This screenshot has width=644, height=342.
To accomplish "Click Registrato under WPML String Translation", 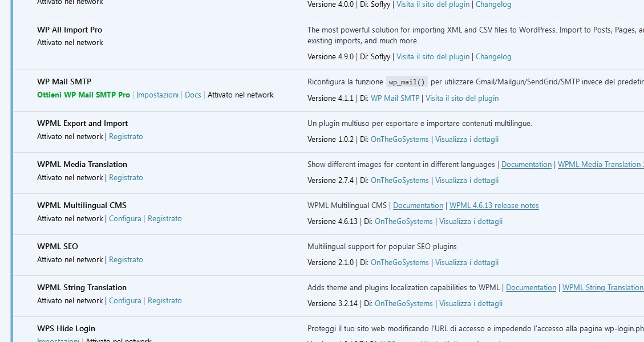I will [165, 300].
